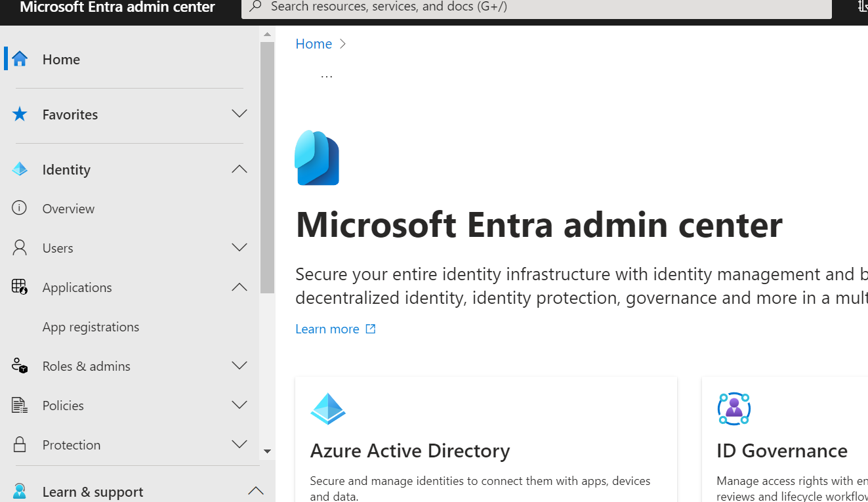
Task: Click the Applications grid icon
Action: click(20, 287)
